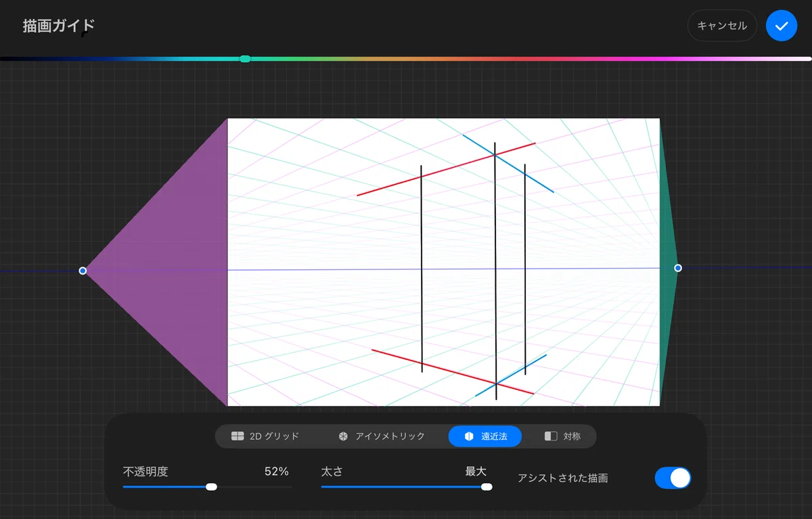This screenshot has height=519, width=812.
Task: Choose the 対称 symmetry tab
Action: point(563,436)
